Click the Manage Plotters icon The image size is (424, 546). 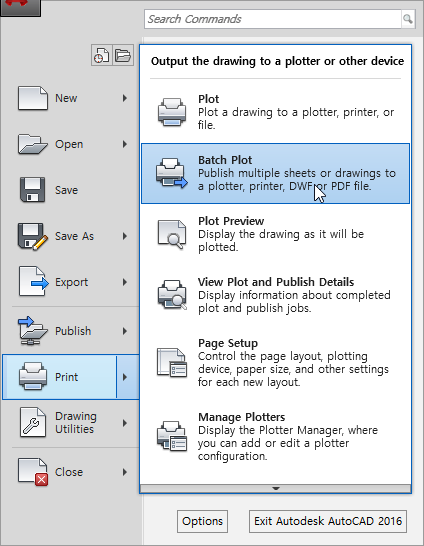pos(172,436)
